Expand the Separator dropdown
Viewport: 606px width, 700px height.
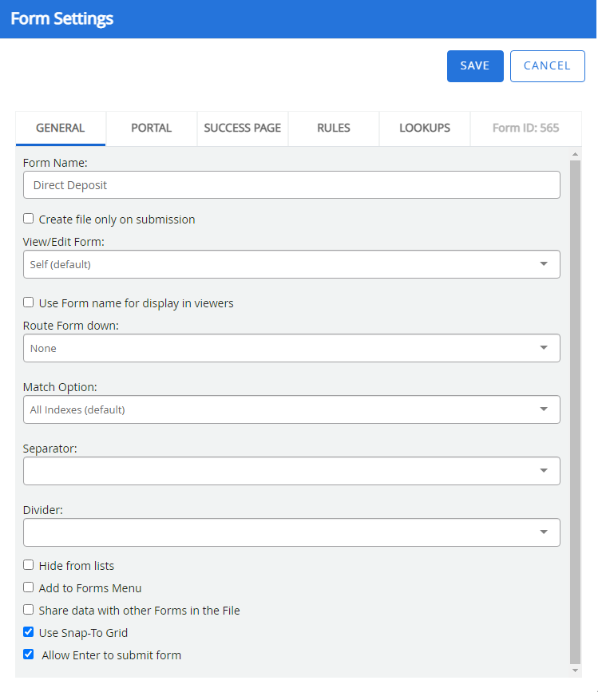(x=291, y=471)
